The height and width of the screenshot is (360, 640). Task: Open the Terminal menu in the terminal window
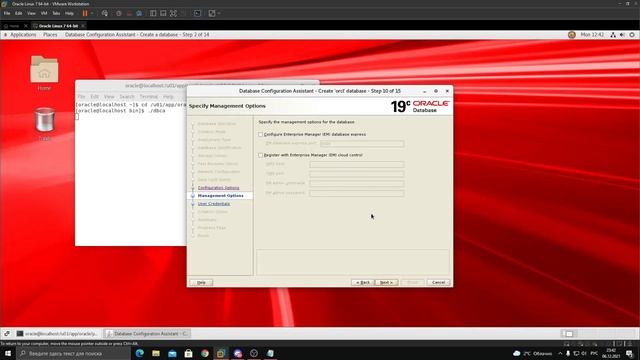point(149,97)
